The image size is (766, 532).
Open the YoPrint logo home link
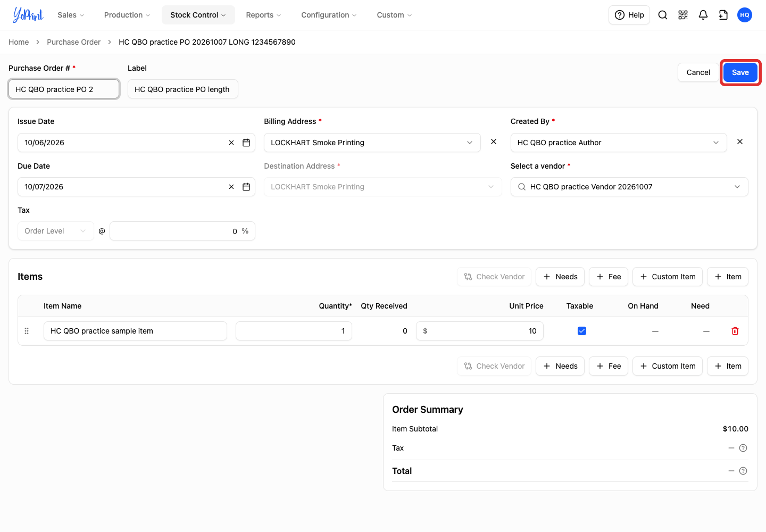click(x=28, y=15)
